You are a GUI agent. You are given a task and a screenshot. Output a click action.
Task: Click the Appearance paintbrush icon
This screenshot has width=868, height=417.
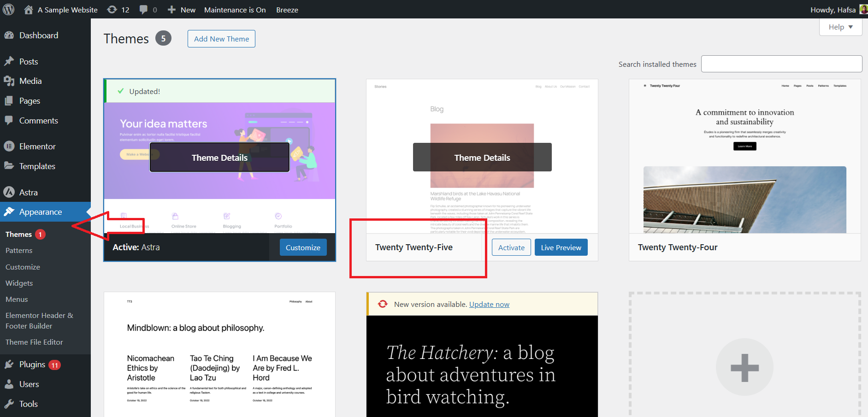[10, 212]
